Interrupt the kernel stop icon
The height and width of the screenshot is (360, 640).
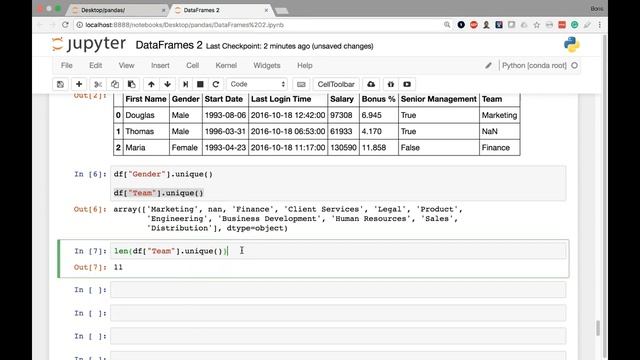[x=200, y=84]
